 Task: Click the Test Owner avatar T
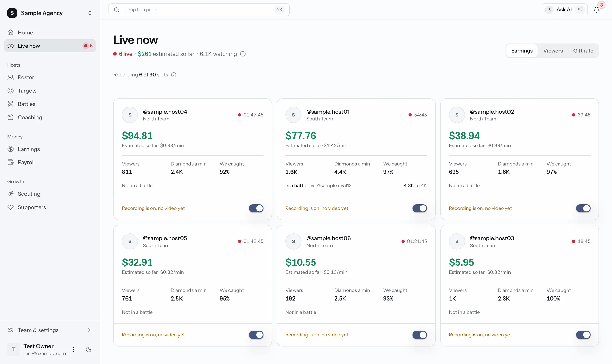point(14,349)
